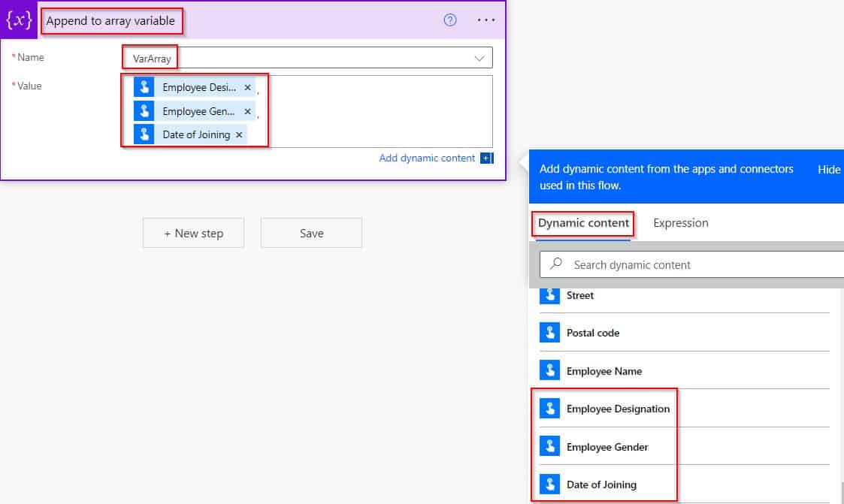The image size is (844, 504).
Task: Remove the Date of Joining token
Action: tap(239, 135)
